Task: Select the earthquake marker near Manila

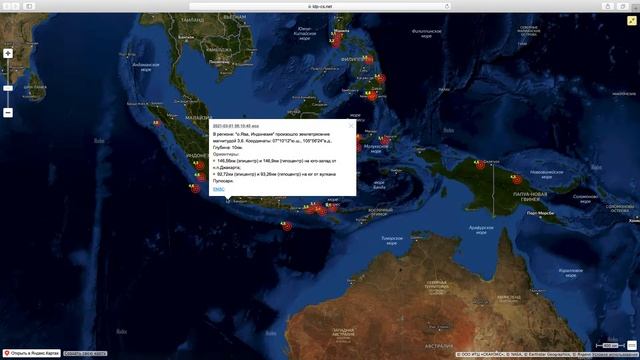Action: pyautogui.click(x=336, y=40)
